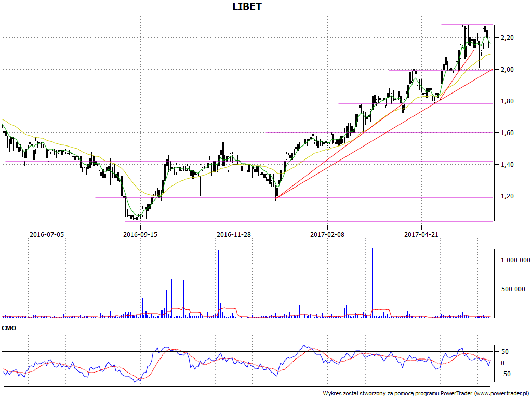
Task: Click the PowerTrader attribution text
Action: 426,394
